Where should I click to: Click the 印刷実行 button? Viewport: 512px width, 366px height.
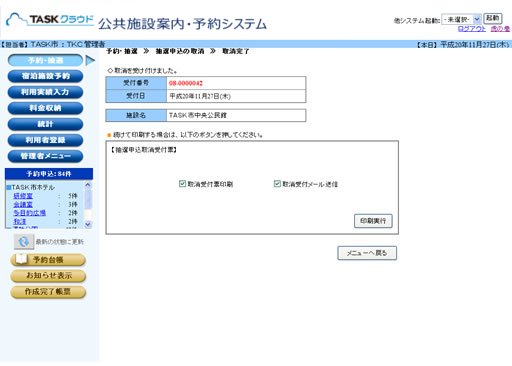click(x=373, y=221)
